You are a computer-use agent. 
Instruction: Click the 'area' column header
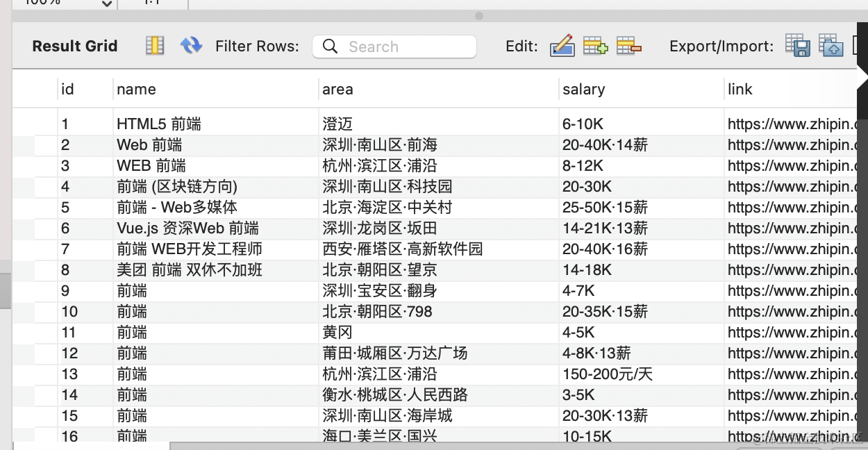(x=337, y=89)
